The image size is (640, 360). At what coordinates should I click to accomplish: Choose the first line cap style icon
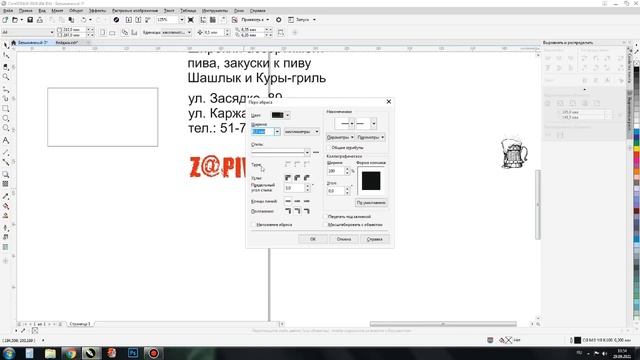[x=288, y=201]
